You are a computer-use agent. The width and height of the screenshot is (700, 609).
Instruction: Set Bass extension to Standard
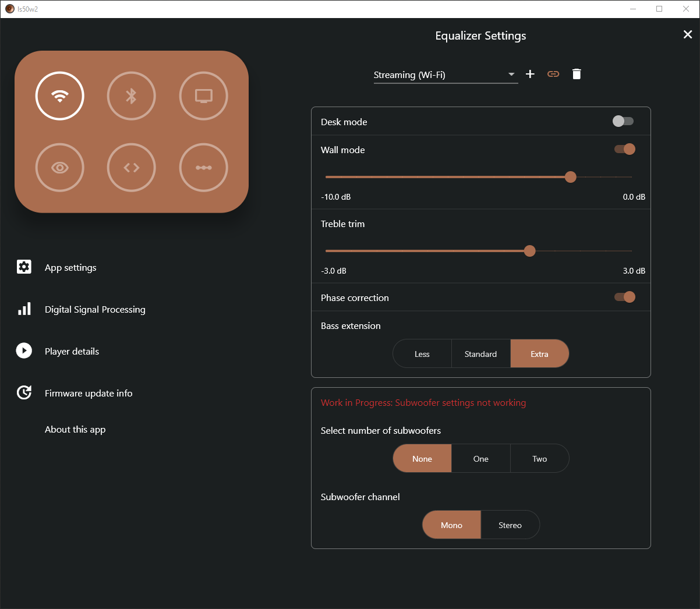tap(480, 353)
